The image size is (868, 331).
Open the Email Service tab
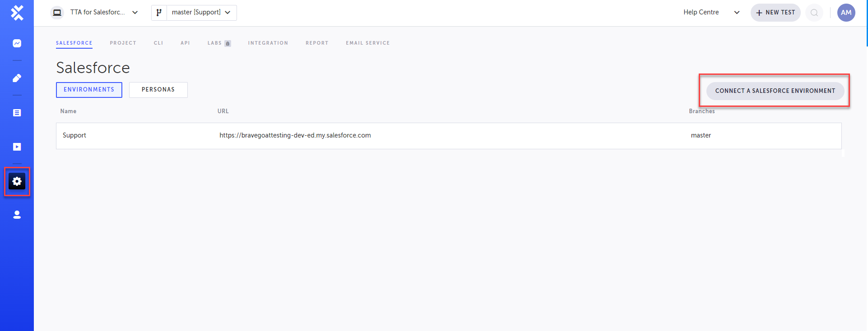pyautogui.click(x=368, y=43)
